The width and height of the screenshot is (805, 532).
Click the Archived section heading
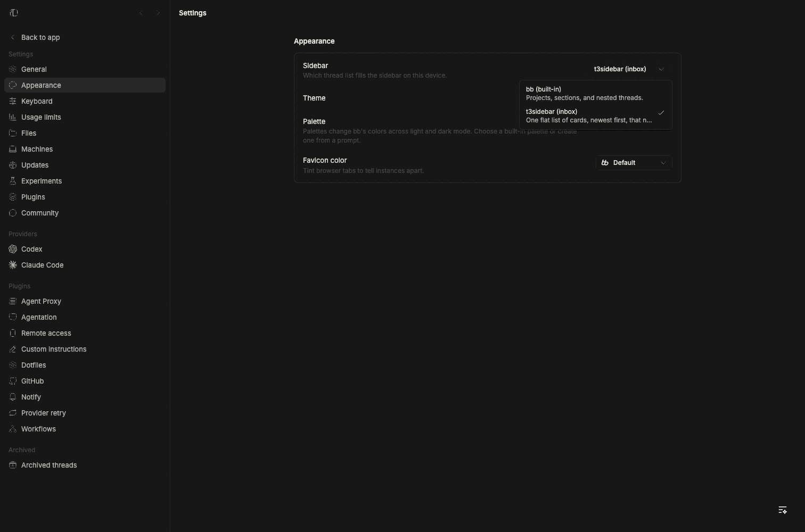coord(22,450)
